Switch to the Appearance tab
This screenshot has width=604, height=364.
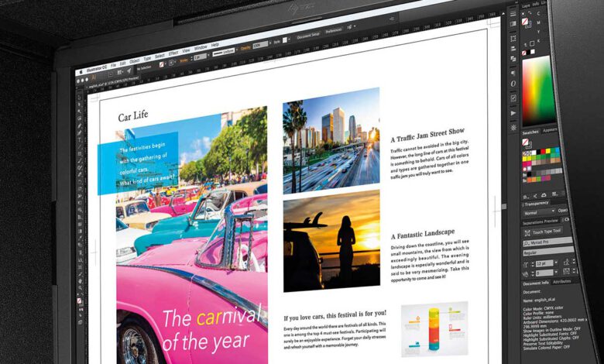550,130
